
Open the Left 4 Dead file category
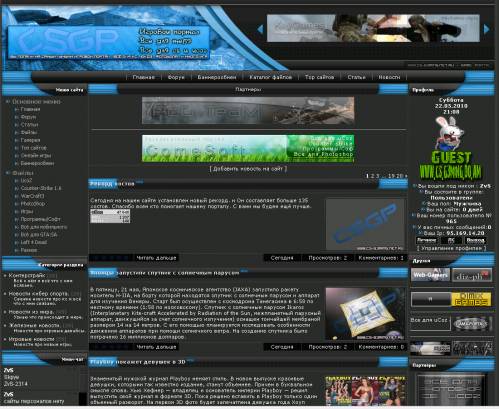(x=34, y=242)
